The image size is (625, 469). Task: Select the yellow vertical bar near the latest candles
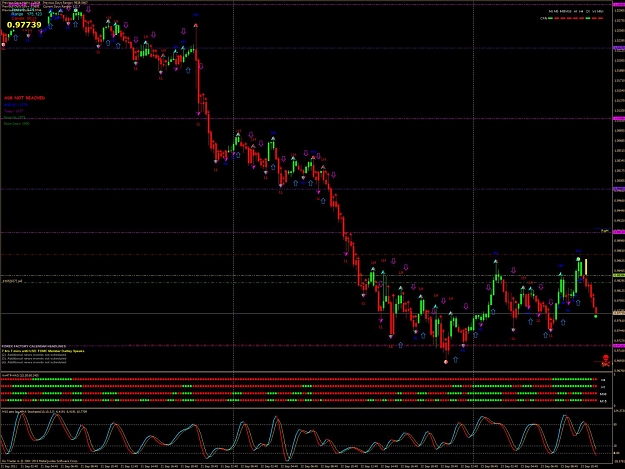pyautogui.click(x=586, y=267)
